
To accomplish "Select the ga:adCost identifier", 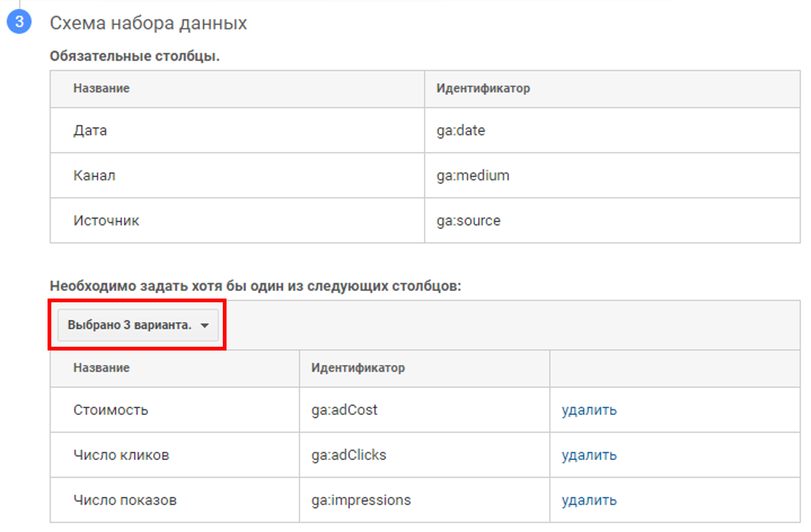I will (344, 410).
